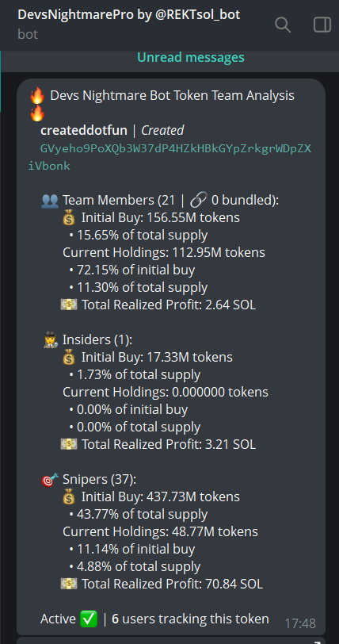
Task: Click the banknote icon beside 2.64 SOL
Action: click(x=69, y=305)
